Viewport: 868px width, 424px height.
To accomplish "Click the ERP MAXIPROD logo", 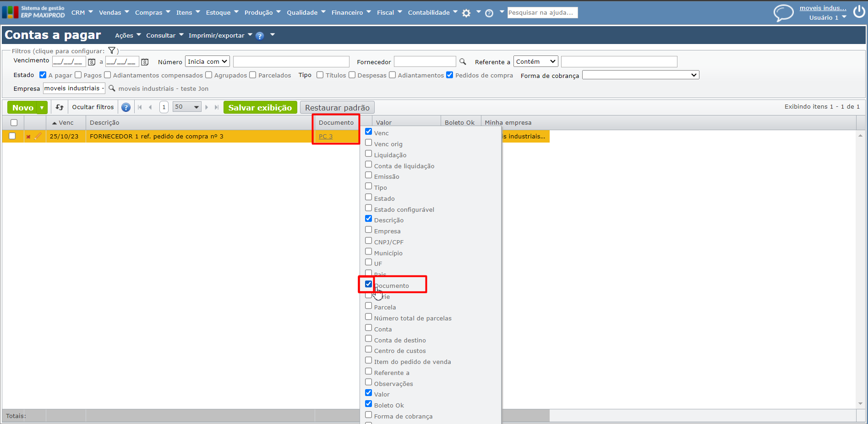I will [x=33, y=12].
